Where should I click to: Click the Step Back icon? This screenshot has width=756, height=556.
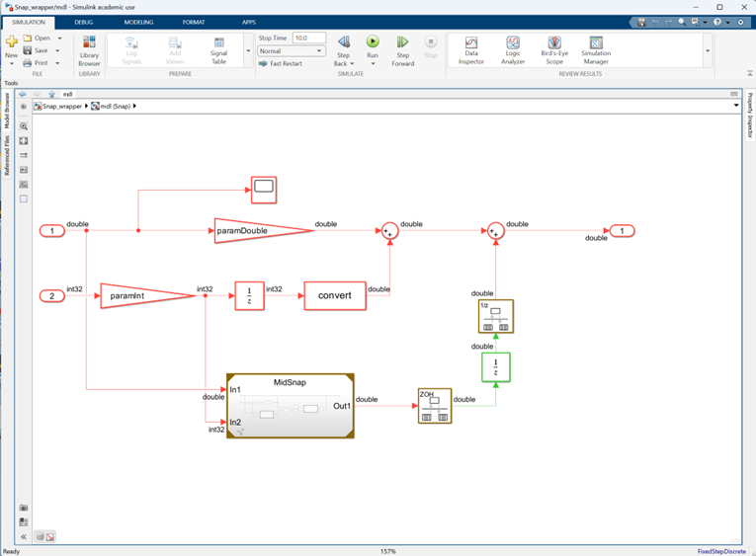pos(344,46)
